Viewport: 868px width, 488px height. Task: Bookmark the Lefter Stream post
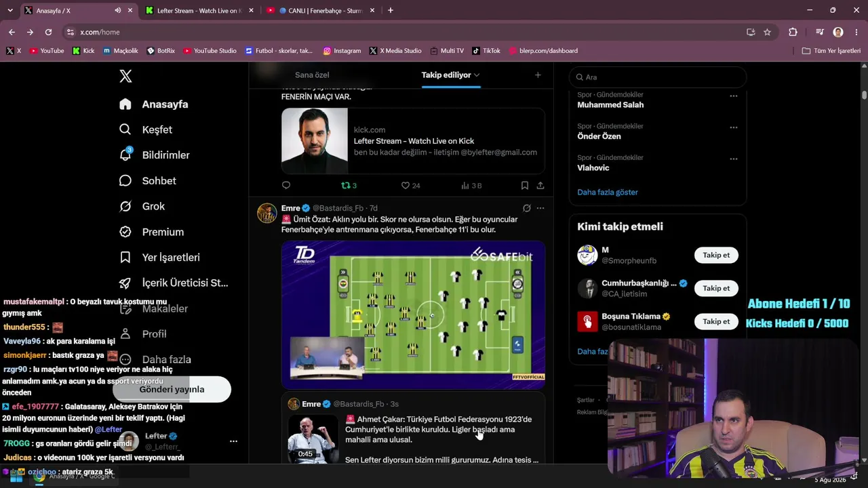tap(525, 186)
